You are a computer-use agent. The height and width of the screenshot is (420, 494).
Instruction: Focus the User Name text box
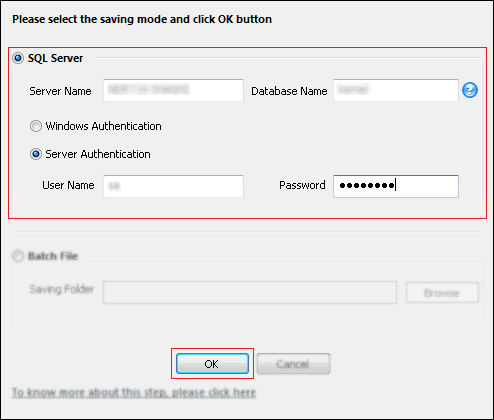pos(173,186)
